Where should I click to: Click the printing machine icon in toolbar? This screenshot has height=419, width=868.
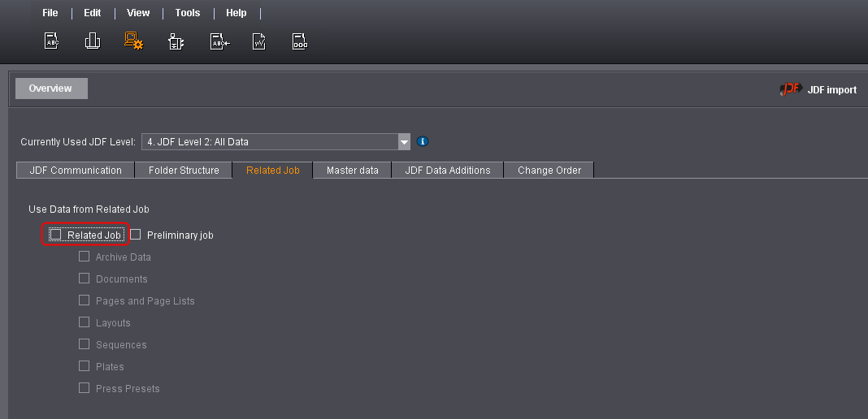click(x=176, y=41)
